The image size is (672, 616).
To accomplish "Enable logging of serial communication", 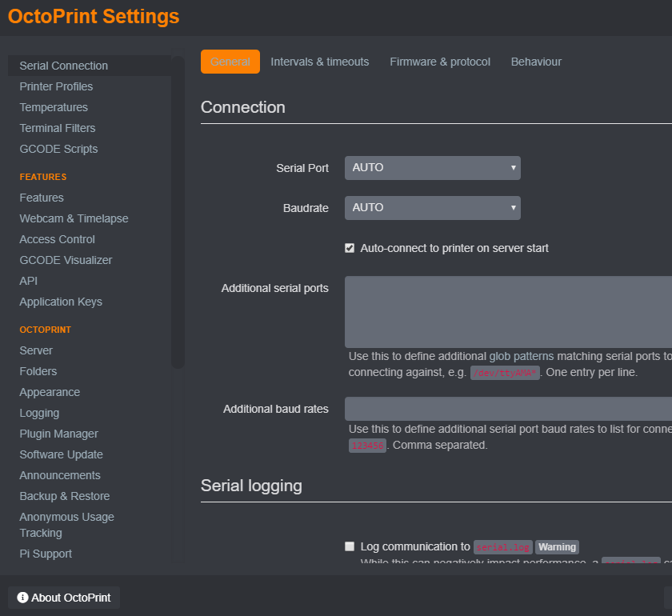I will 350,546.
